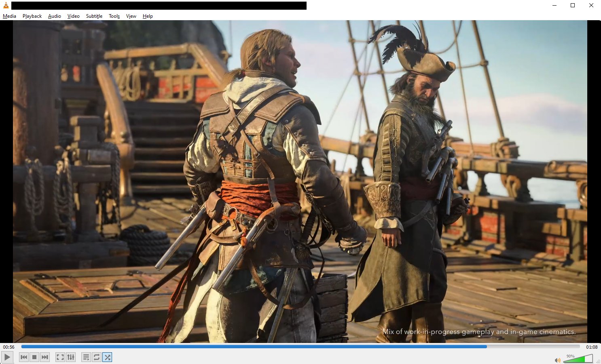
Task: Open the Media menu
Action: click(x=9, y=16)
